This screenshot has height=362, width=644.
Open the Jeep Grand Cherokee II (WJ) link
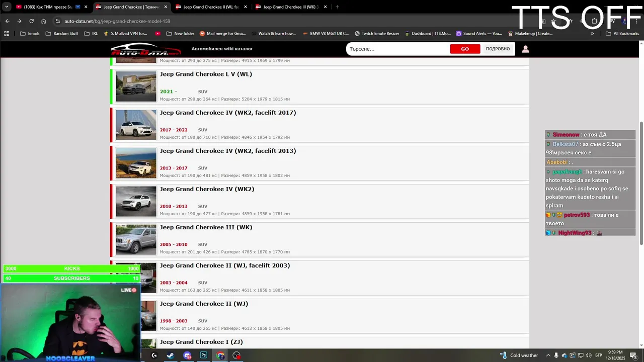[x=204, y=304]
